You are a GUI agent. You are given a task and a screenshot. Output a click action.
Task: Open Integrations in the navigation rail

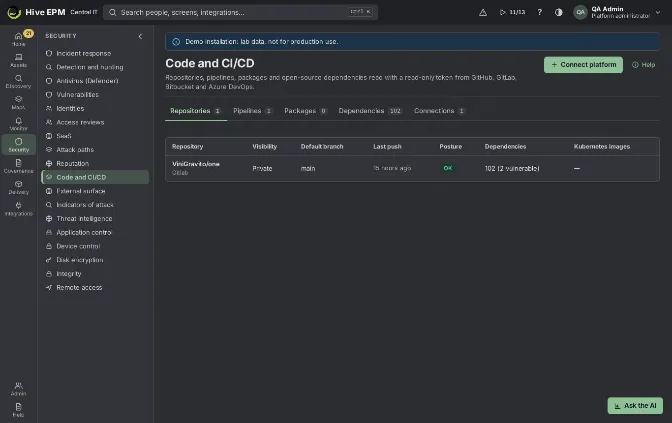18,209
